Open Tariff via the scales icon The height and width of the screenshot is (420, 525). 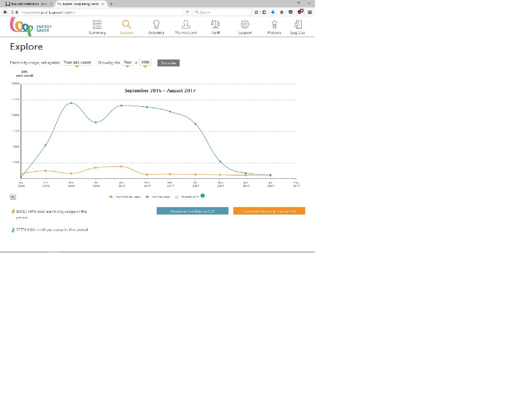click(215, 25)
